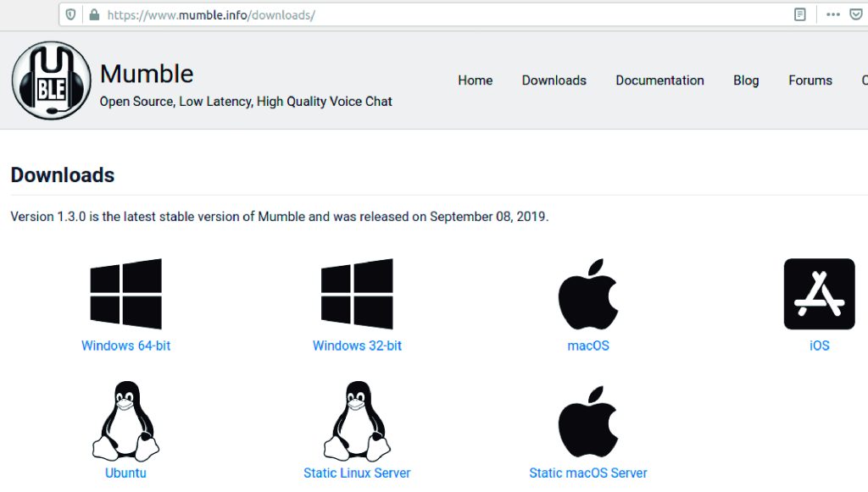The image size is (868, 492).
Task: Toggle reader view icon in address bar
Action: click(x=800, y=15)
